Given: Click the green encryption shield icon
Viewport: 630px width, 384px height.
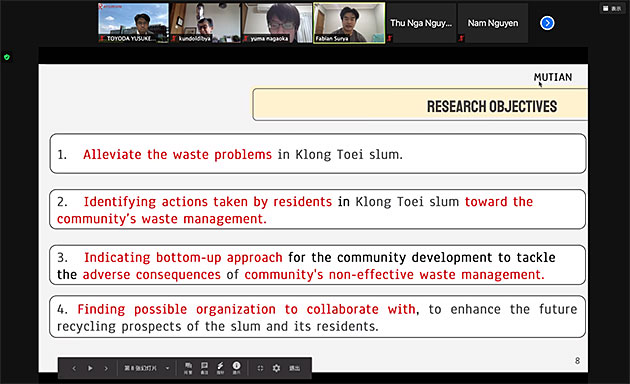Looking at the screenshot, I should [6, 57].
